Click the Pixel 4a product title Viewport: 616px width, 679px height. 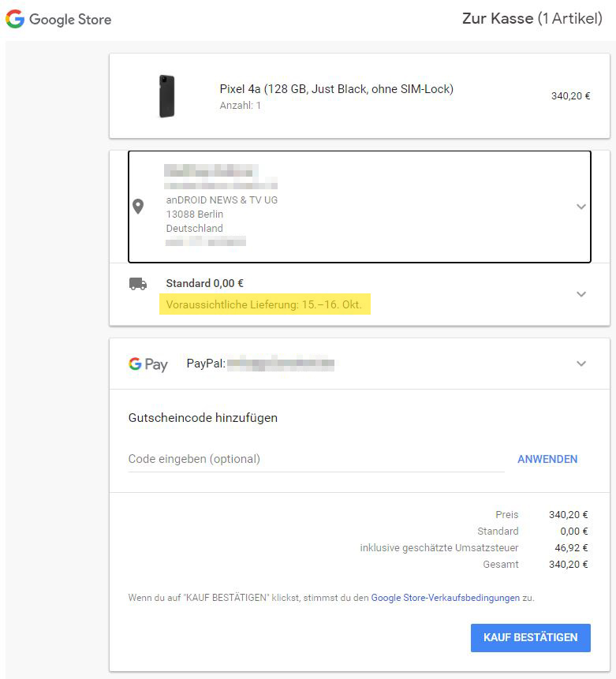(x=336, y=89)
